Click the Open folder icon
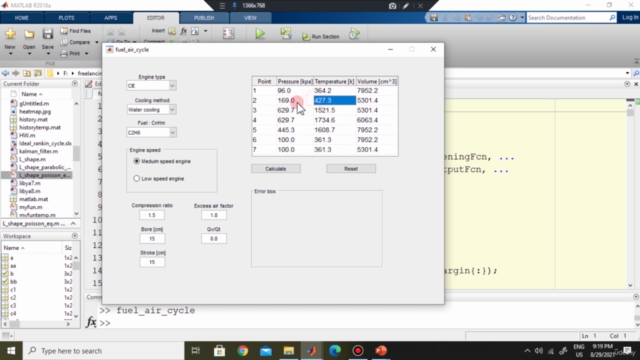The image size is (640, 360). [29, 34]
